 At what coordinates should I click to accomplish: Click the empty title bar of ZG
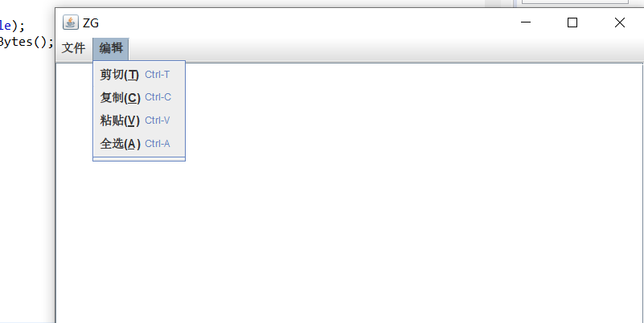[304, 22]
